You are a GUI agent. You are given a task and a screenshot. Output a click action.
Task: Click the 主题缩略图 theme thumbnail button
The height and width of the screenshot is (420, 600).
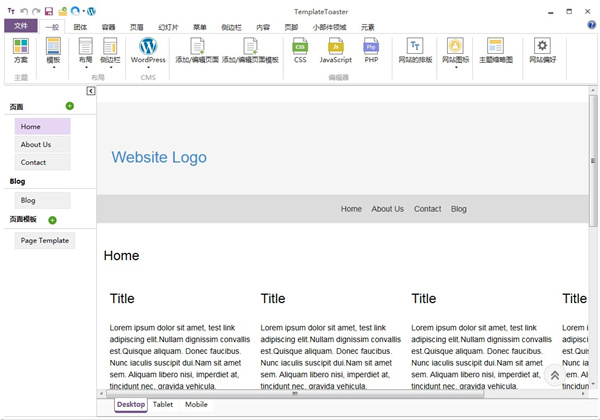(496, 50)
